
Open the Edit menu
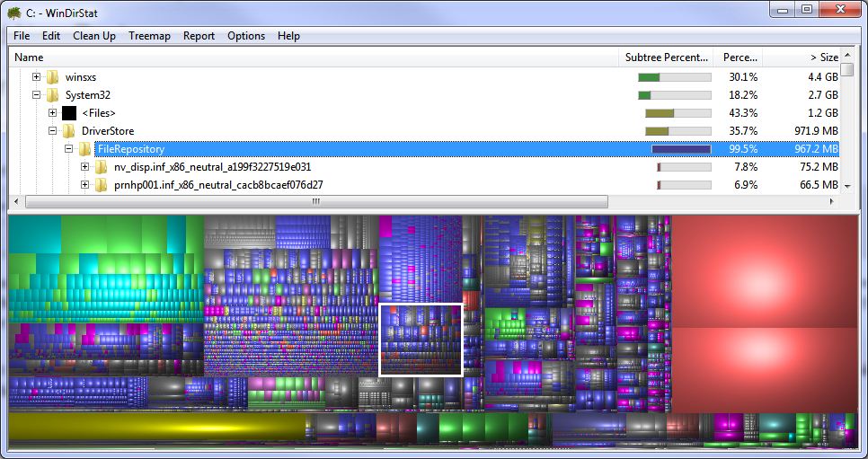coord(51,36)
